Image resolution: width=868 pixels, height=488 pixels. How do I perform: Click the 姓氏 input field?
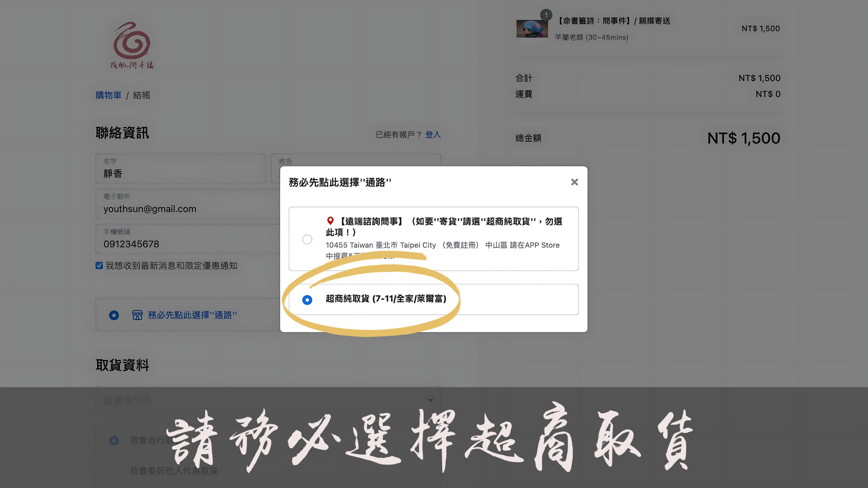[x=356, y=160]
